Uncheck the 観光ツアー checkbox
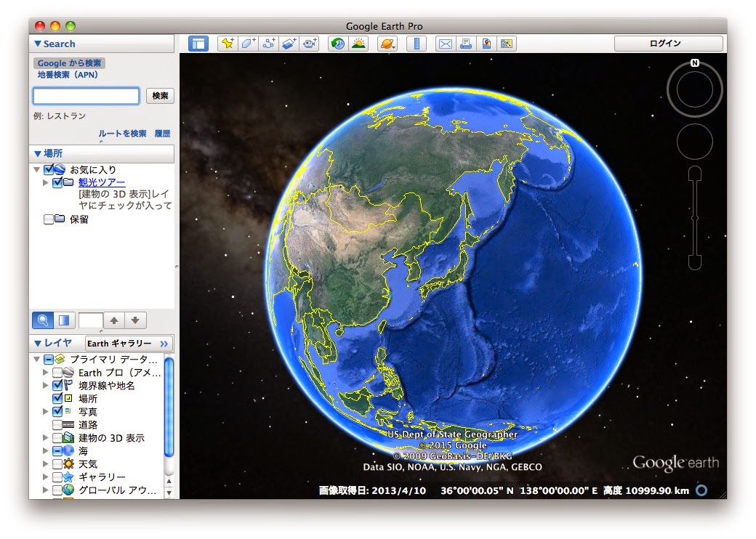756x539 pixels. [x=57, y=182]
